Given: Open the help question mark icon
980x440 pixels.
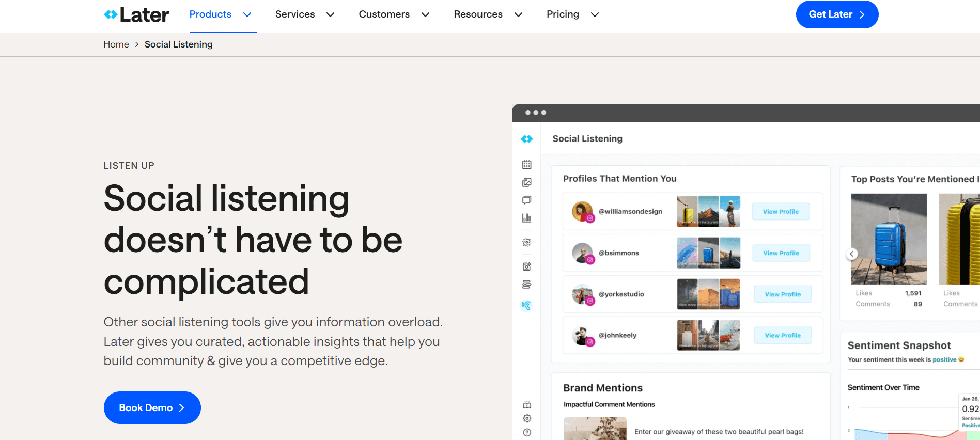Looking at the screenshot, I should coord(527,432).
